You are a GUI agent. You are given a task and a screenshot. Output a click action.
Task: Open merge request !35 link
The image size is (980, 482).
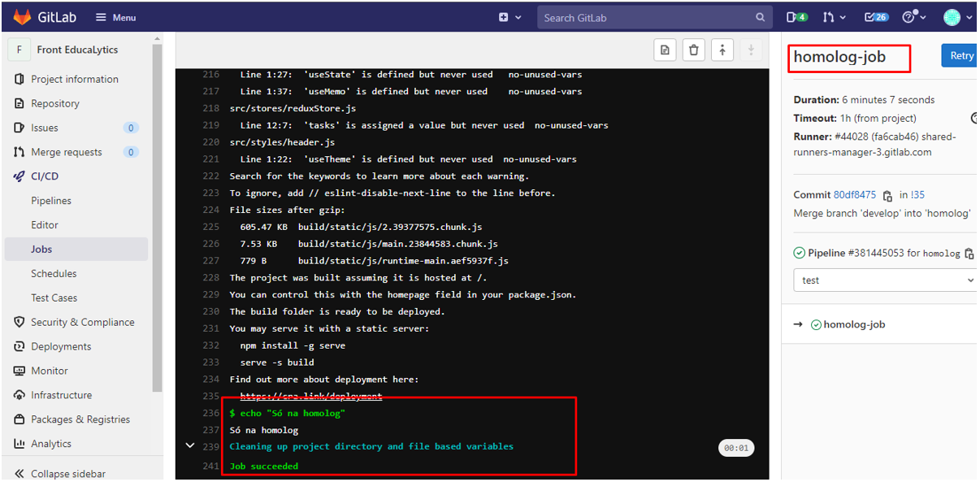point(917,195)
